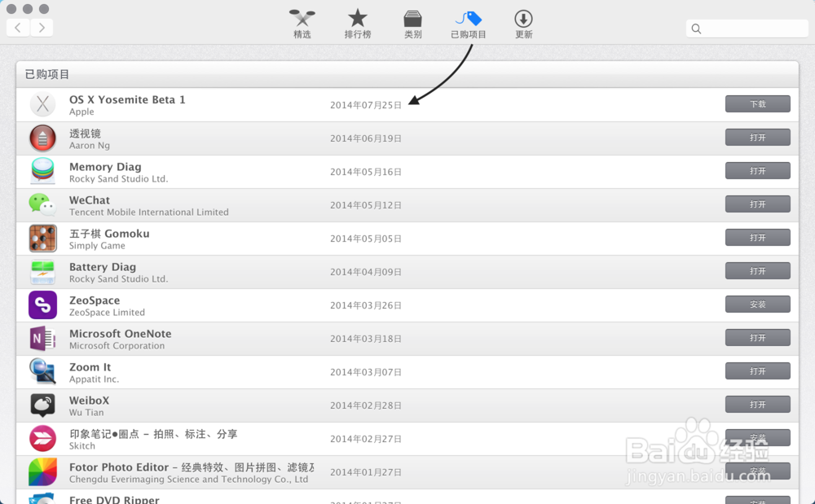Select the OS X Yosemite Beta 1 row
815x504 pixels.
point(326,104)
